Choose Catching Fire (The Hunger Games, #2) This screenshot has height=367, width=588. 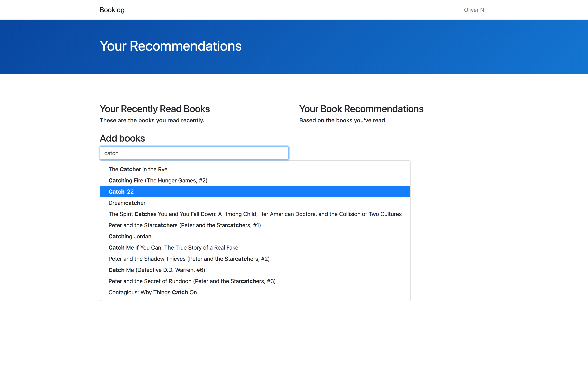click(x=158, y=181)
